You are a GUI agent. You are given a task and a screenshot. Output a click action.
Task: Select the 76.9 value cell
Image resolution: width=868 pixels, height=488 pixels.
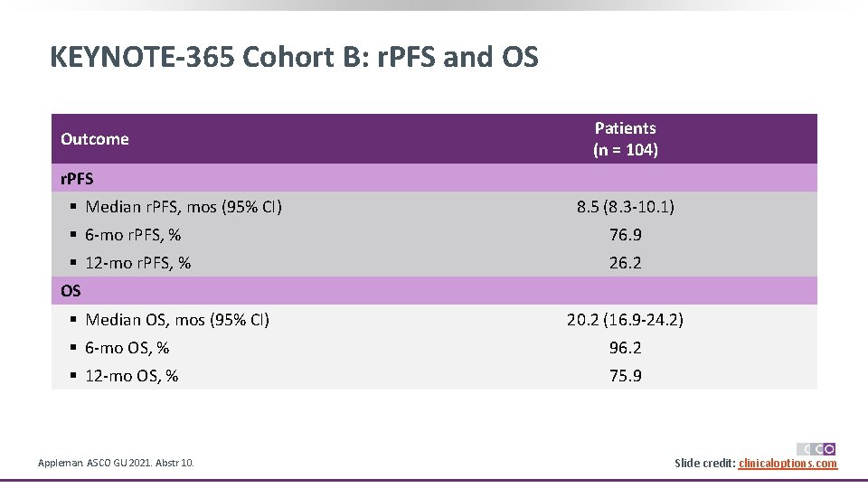625,235
